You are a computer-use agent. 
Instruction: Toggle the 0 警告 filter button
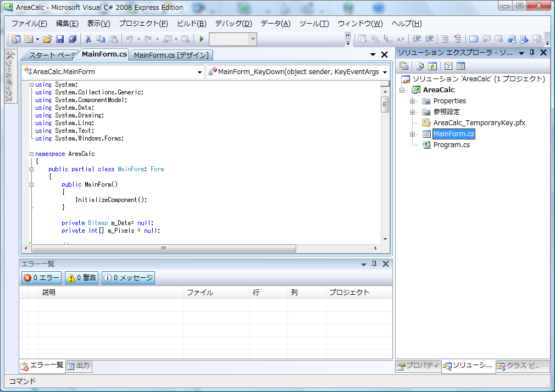tap(82, 278)
